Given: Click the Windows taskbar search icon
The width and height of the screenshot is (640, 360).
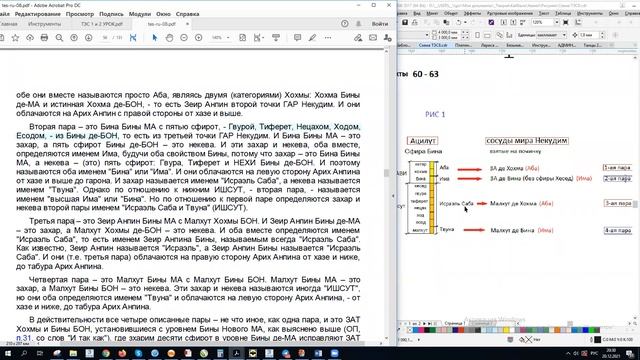Looking at the screenshot, I should click(x=24, y=353).
